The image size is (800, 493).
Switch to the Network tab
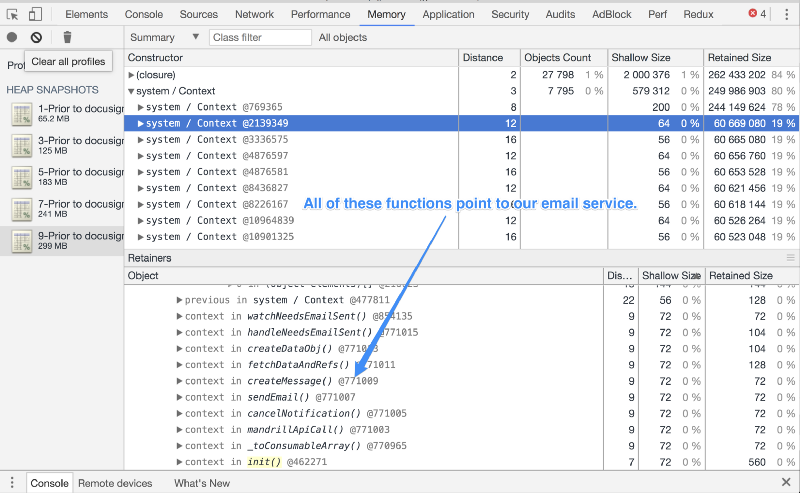(x=254, y=15)
